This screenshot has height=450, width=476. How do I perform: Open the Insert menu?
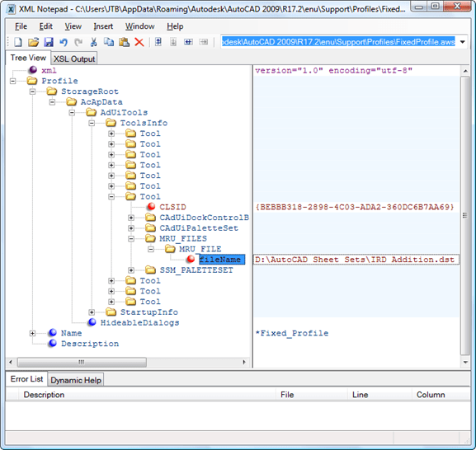coord(103,26)
